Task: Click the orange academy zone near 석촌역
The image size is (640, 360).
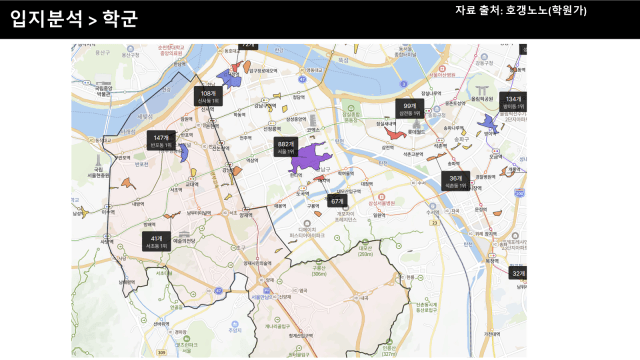Action: [x=437, y=157]
